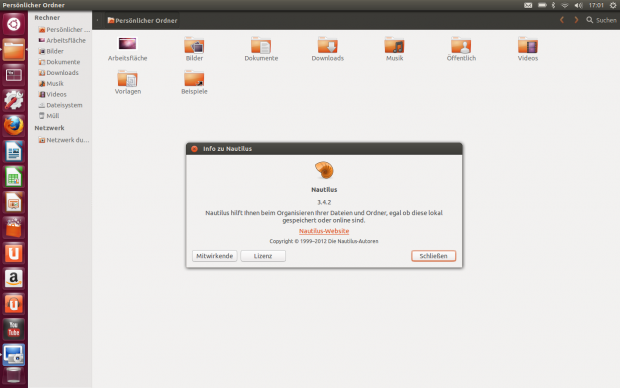This screenshot has width=620, height=388.
Task: Open the screenshot tool in the launcher
Action: (14, 355)
